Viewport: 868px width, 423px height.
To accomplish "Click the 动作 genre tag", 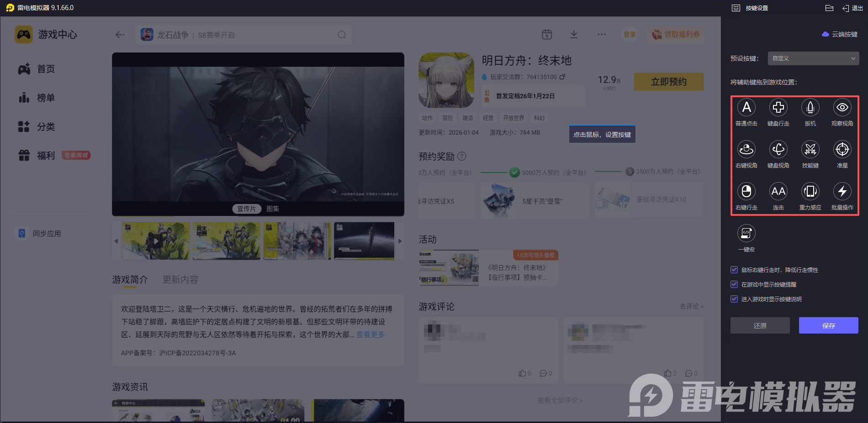I will [x=427, y=118].
